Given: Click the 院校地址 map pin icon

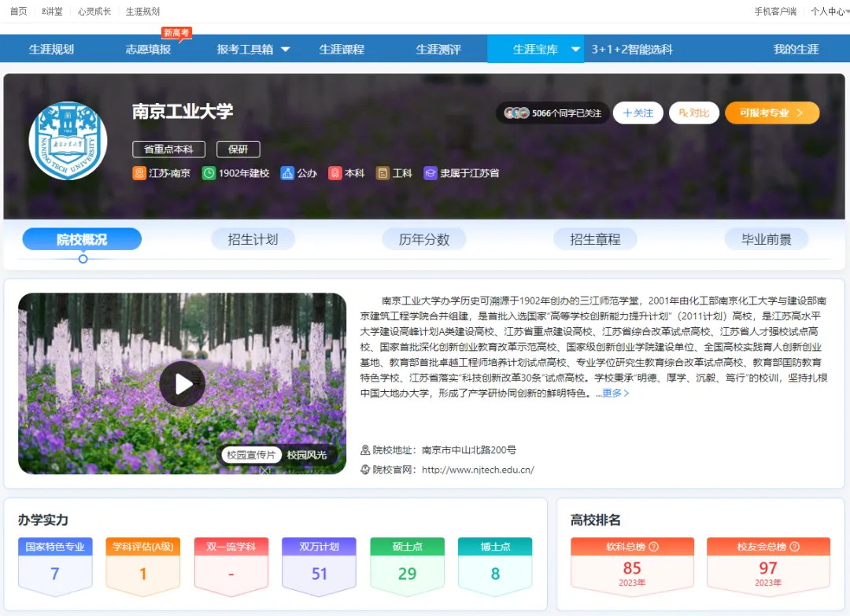Looking at the screenshot, I should pyautogui.click(x=365, y=450).
